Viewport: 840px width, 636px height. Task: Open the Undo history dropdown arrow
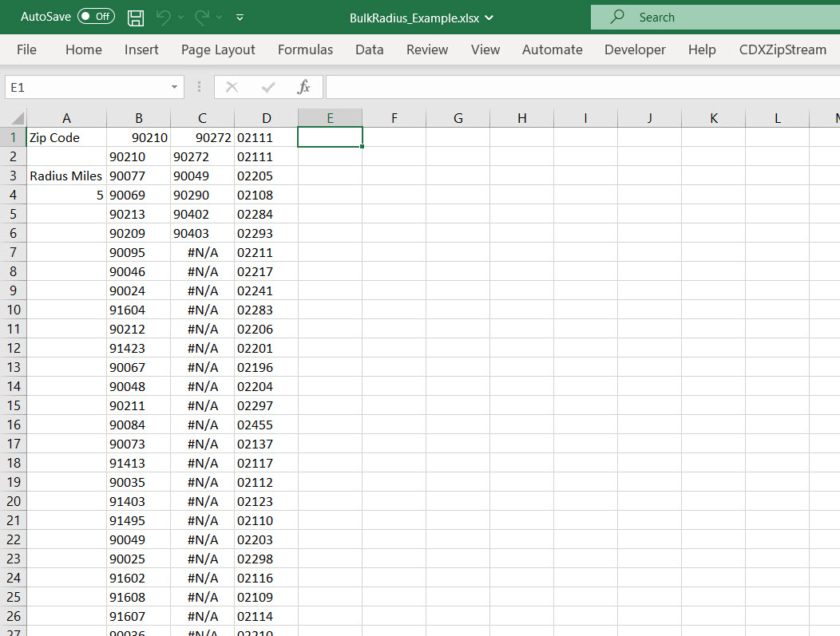pos(180,18)
